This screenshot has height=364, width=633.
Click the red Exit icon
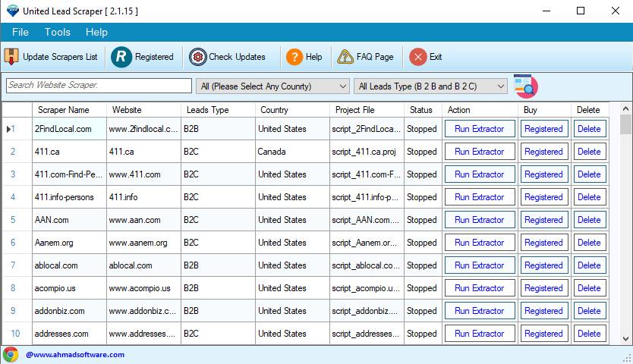418,57
